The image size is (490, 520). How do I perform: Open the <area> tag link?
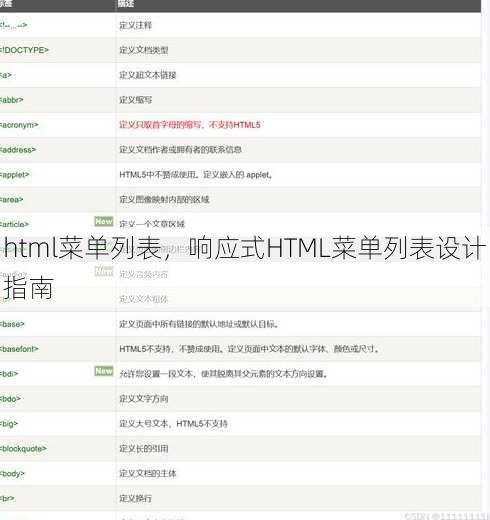tap(12, 199)
